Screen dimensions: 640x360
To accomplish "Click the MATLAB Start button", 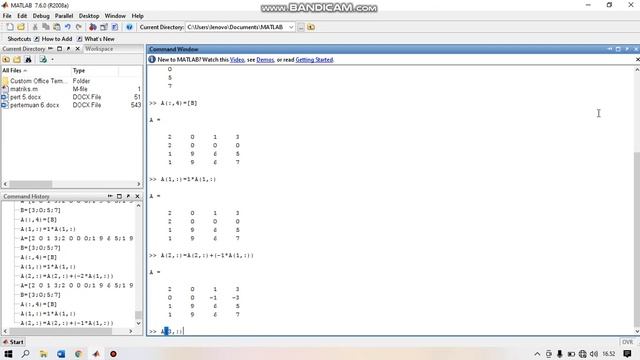I will coord(13,342).
